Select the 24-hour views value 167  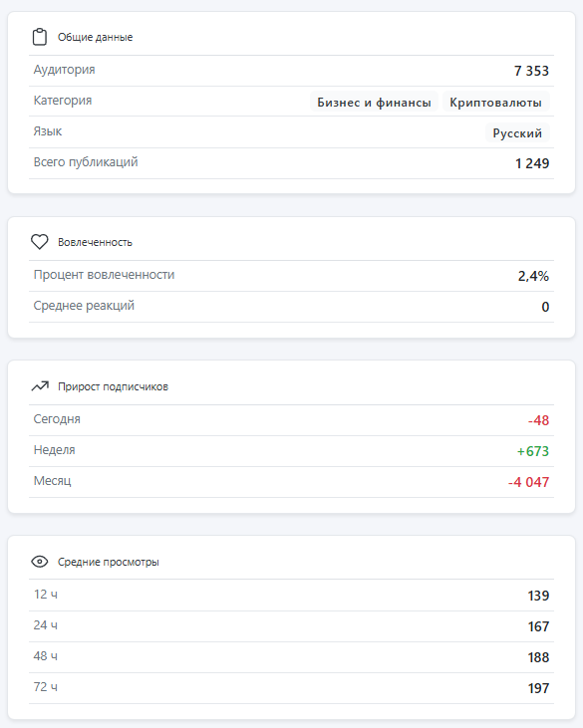pyautogui.click(x=538, y=626)
